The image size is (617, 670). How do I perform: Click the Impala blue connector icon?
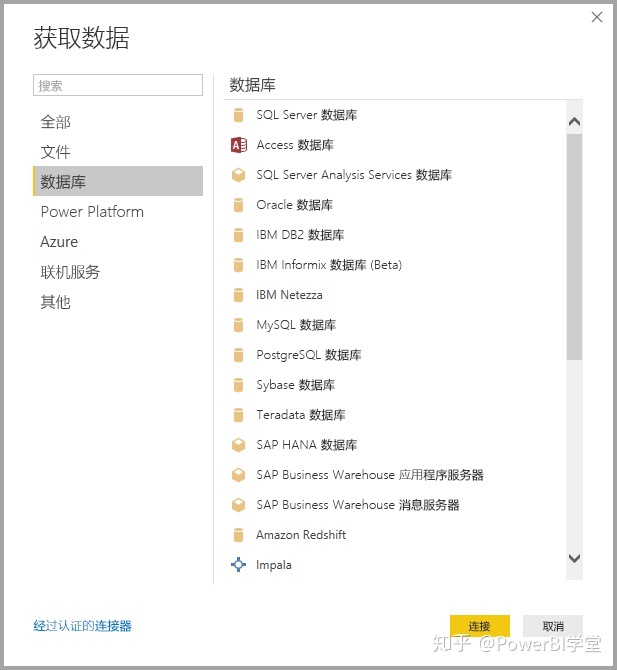[238, 564]
